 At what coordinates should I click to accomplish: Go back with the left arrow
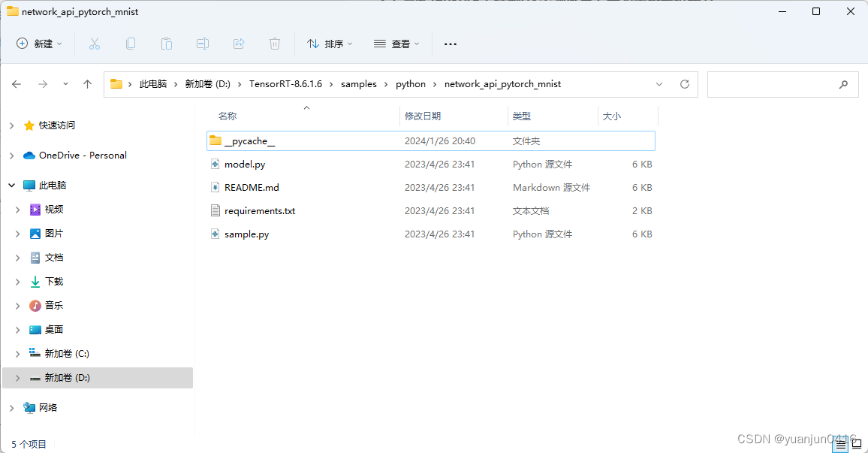tap(17, 84)
